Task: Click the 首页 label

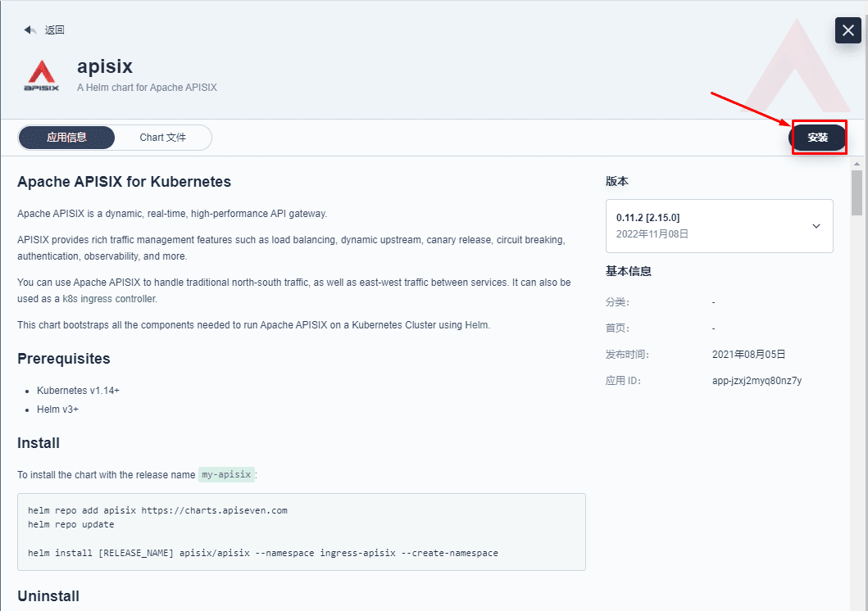Action: (617, 328)
